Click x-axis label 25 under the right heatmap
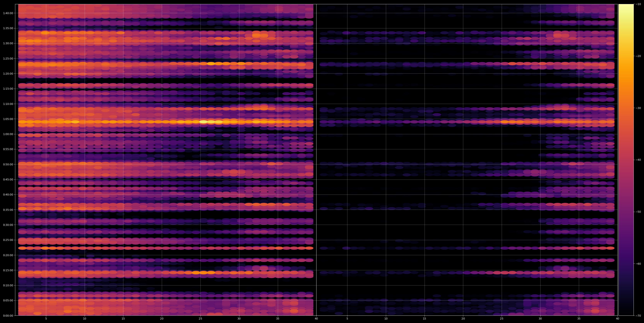Image resolution: width=644 pixels, height=323 pixels. pos(502,319)
